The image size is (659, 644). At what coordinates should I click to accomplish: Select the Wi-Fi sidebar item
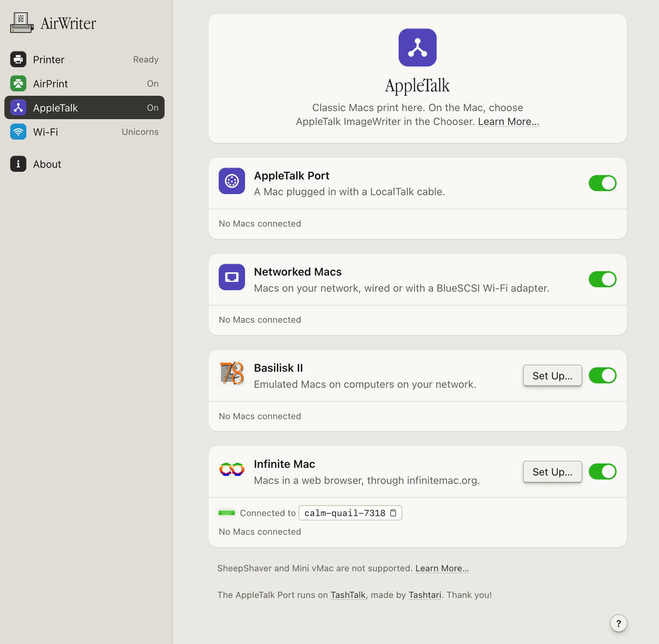[x=84, y=132]
